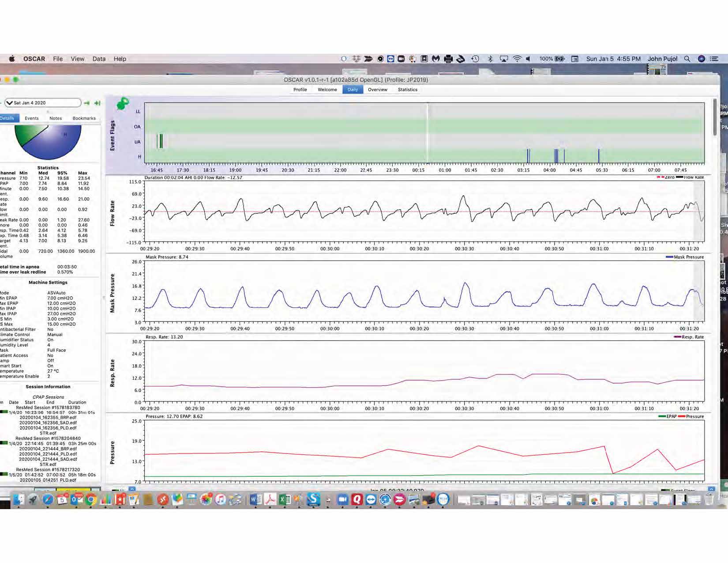The height and width of the screenshot is (563, 728).
Task: Open Microsoft Excel from the dock
Action: 285,499
